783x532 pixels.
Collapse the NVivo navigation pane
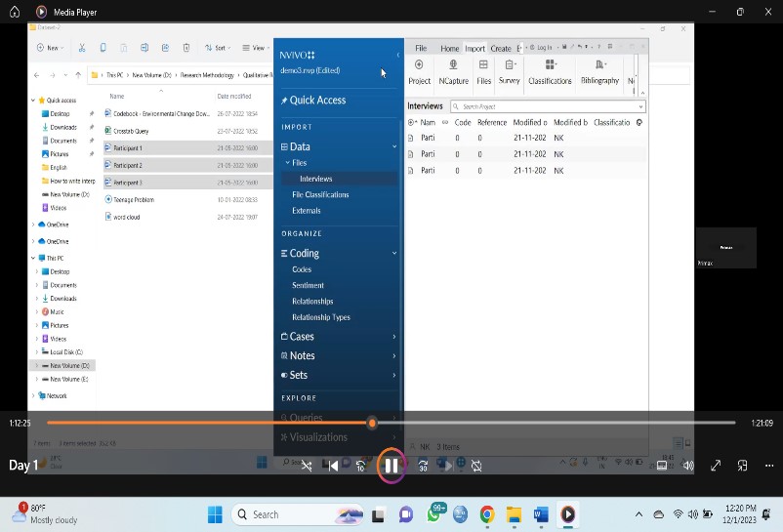pyautogui.click(x=398, y=55)
